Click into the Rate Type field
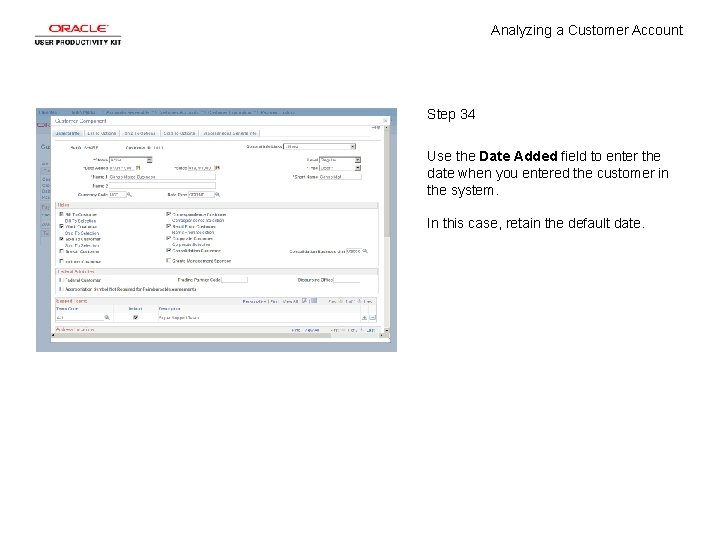This screenshot has width=720, height=540. click(x=201, y=195)
